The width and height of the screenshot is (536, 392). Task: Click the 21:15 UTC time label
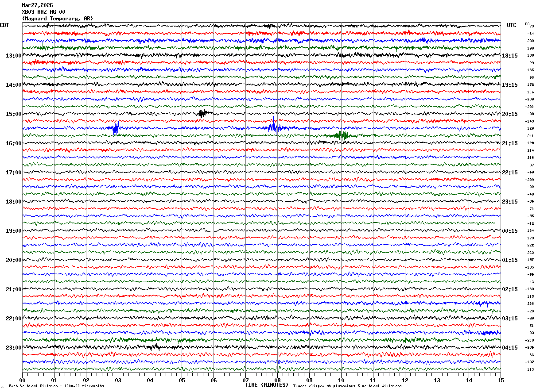pos(510,143)
